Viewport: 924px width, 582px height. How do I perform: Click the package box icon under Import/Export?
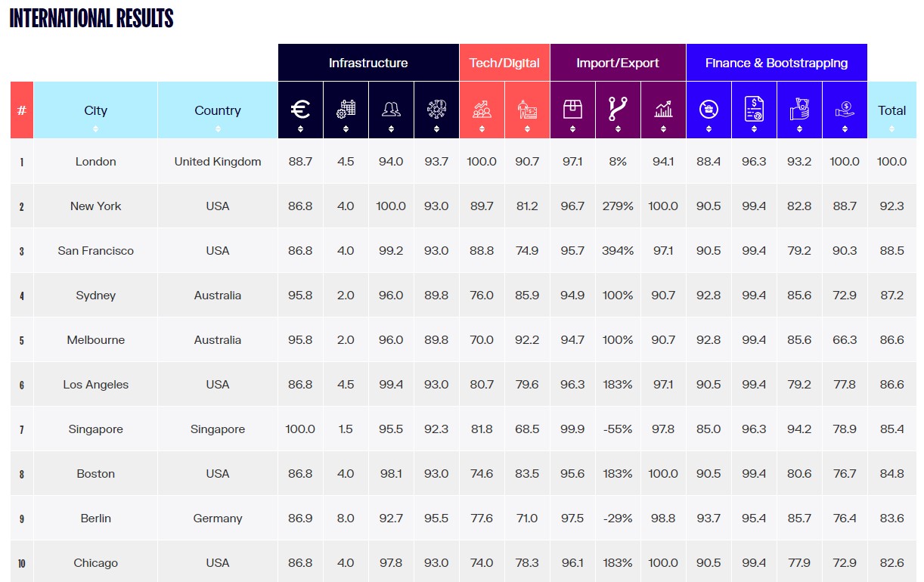coord(572,110)
